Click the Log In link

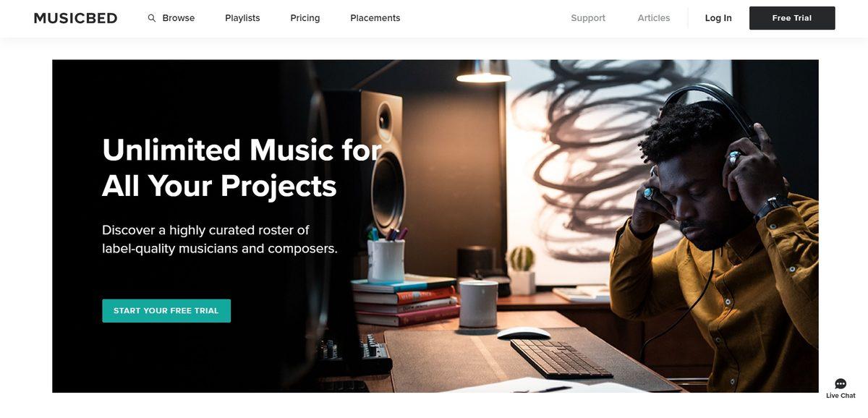coord(718,18)
